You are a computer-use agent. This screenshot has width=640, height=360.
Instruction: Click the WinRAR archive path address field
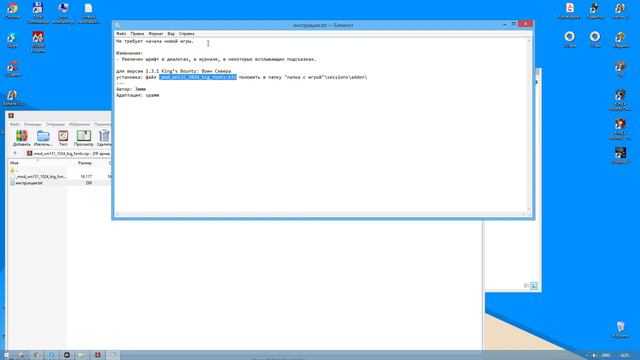68,153
